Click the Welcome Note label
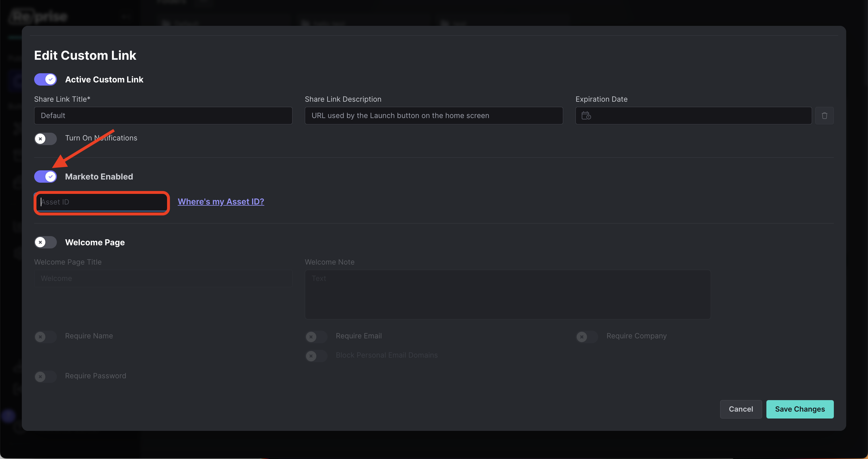Screen dimensions: 868x459 click(x=329, y=262)
